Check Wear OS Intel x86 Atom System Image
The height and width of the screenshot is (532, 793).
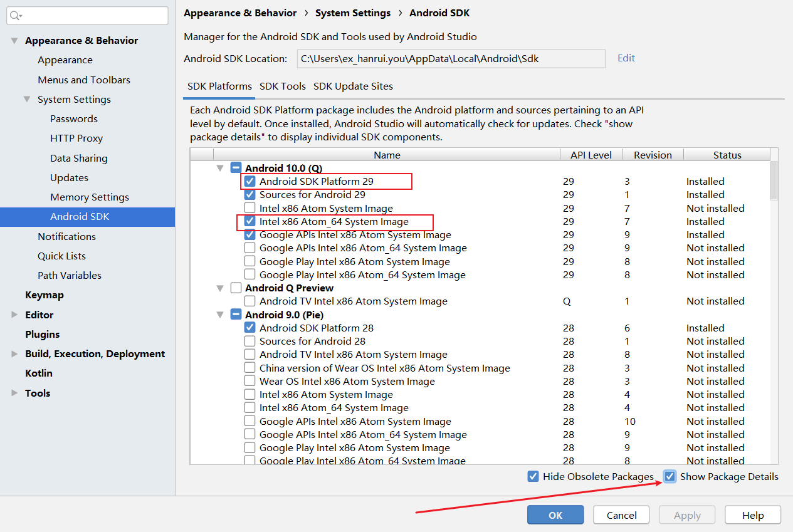pyautogui.click(x=250, y=381)
